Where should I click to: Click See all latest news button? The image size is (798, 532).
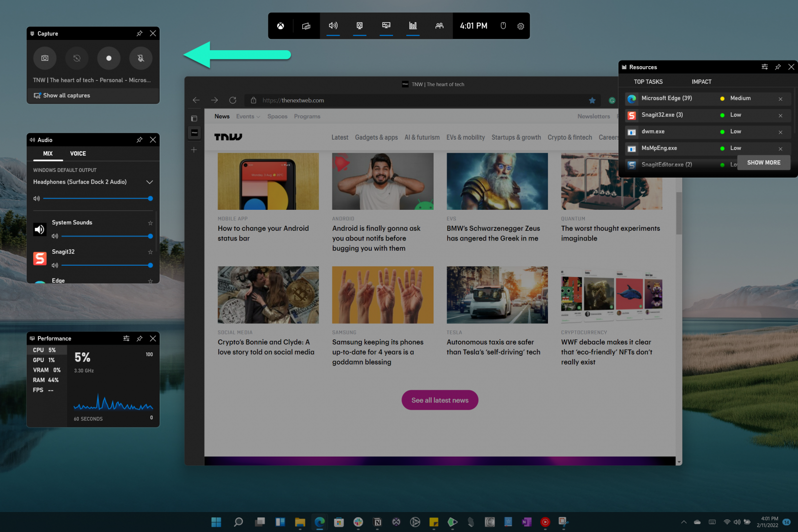tap(440, 400)
